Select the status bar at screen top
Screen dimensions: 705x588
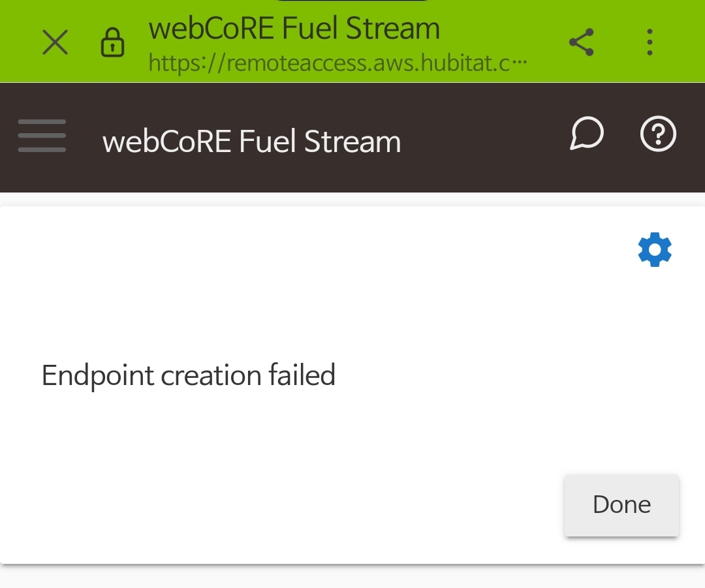click(x=352, y=4)
